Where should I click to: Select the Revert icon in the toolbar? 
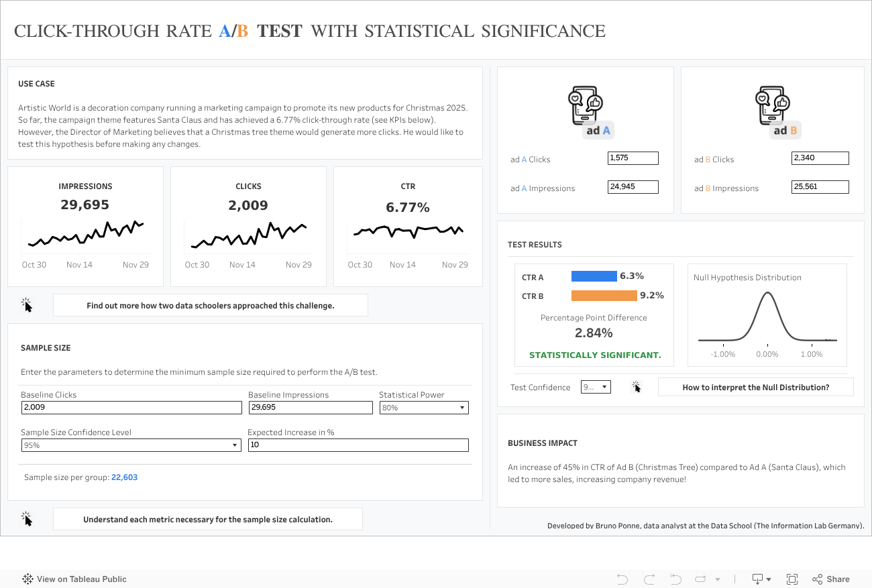point(675,579)
